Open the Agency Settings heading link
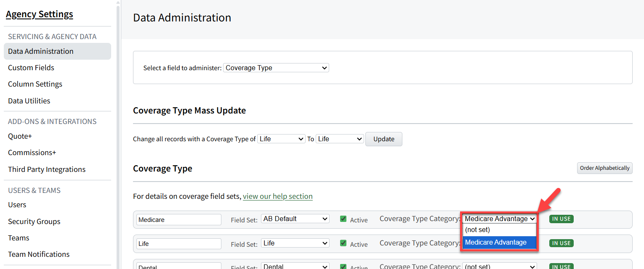 (40, 14)
